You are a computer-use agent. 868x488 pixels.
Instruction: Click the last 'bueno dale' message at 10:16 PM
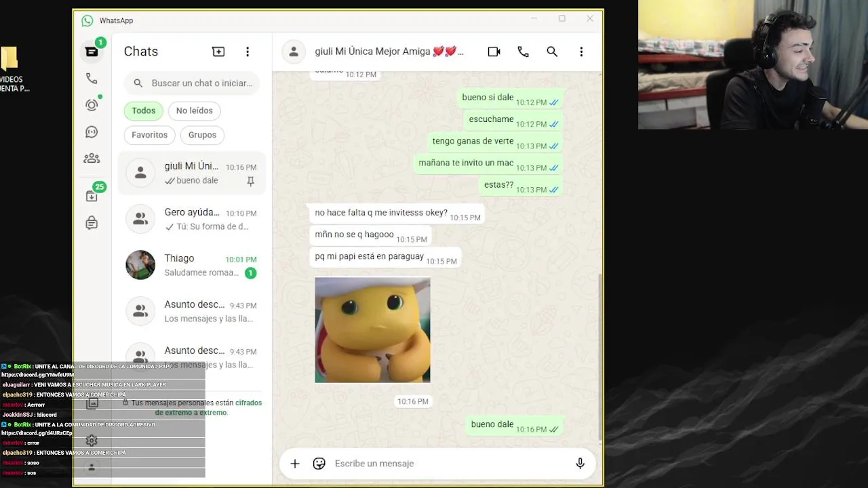tap(515, 425)
